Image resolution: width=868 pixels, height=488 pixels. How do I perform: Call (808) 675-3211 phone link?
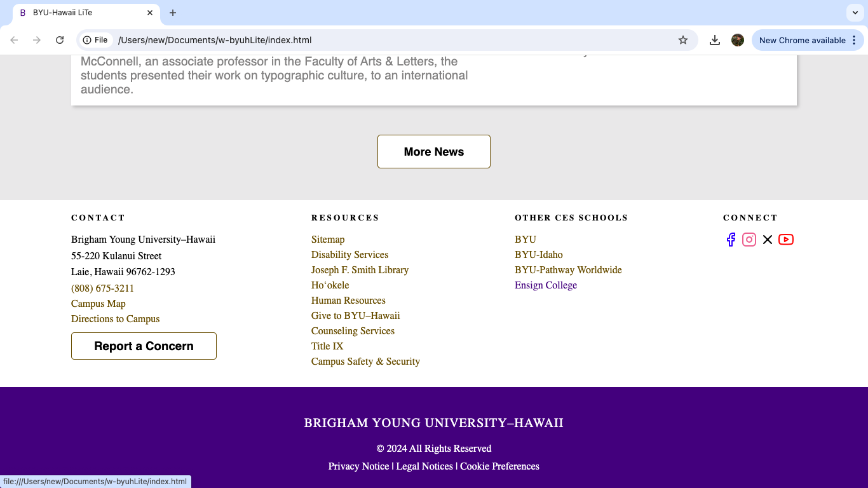click(x=102, y=288)
